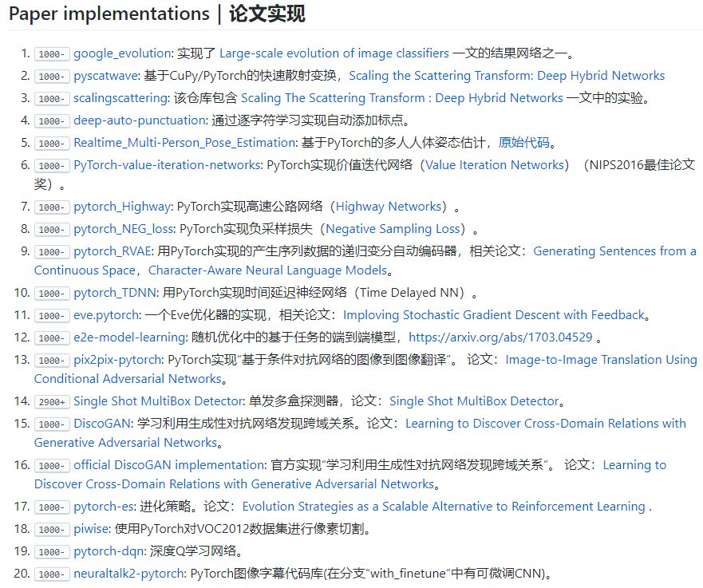Click the star badge beside neuraltalk2-pytorch
The width and height of the screenshot is (703, 588).
pyautogui.click(x=52, y=575)
